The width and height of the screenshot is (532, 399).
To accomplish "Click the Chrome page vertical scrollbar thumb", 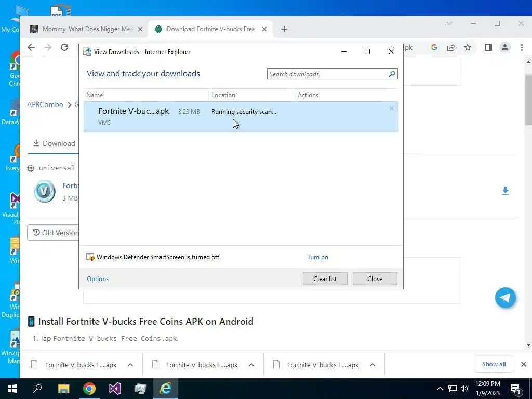I will point(528,99).
